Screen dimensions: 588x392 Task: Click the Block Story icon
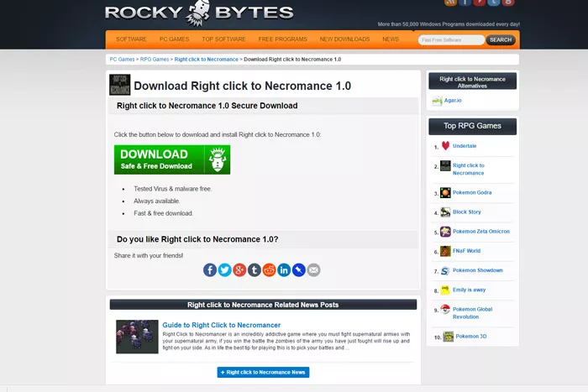click(445, 212)
